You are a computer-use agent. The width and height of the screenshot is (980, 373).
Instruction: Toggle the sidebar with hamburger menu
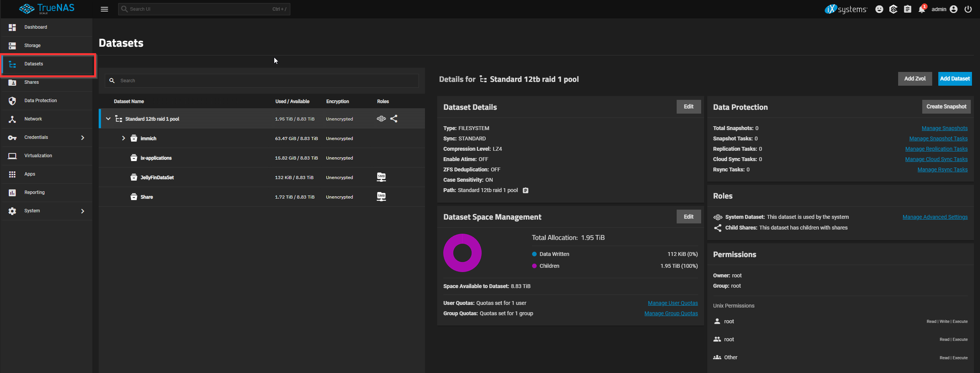click(x=104, y=9)
